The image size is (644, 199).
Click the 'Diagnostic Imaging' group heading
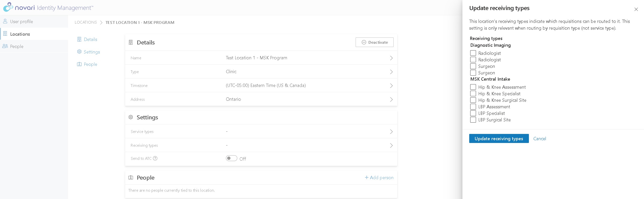[x=490, y=45]
